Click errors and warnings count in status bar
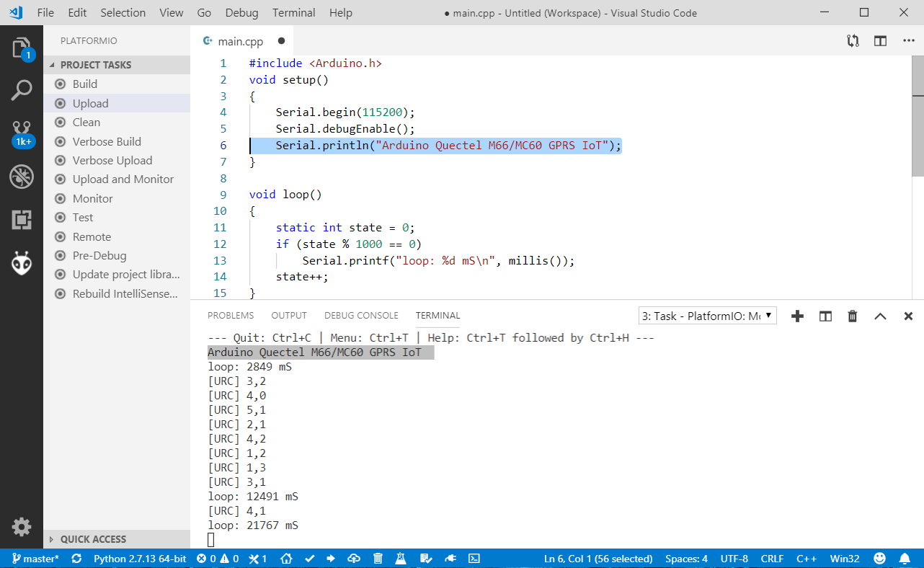 (218, 559)
